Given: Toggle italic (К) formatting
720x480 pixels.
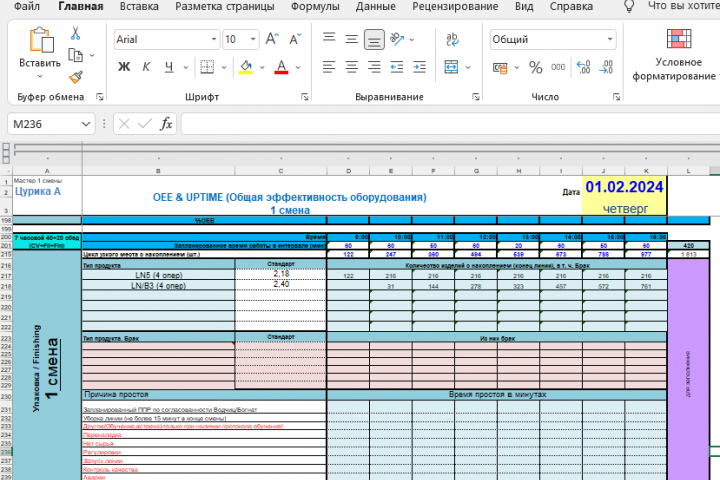Looking at the screenshot, I should pos(146,67).
